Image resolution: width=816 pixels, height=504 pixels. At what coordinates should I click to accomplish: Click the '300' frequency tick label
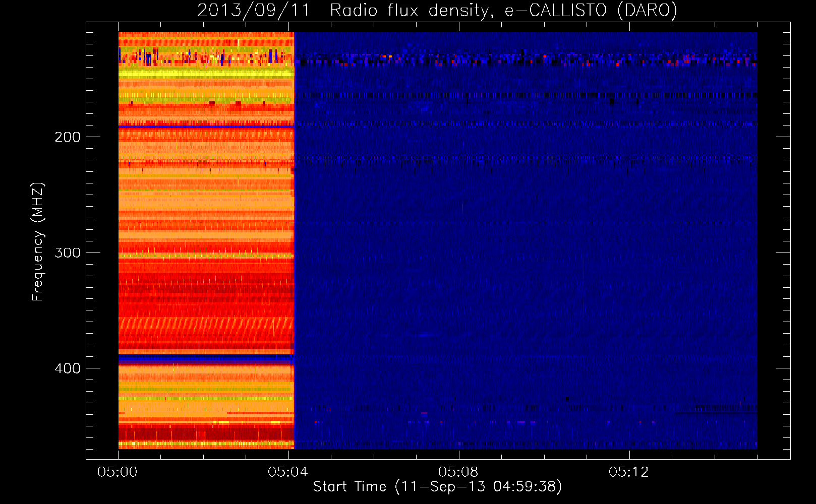[x=68, y=253]
